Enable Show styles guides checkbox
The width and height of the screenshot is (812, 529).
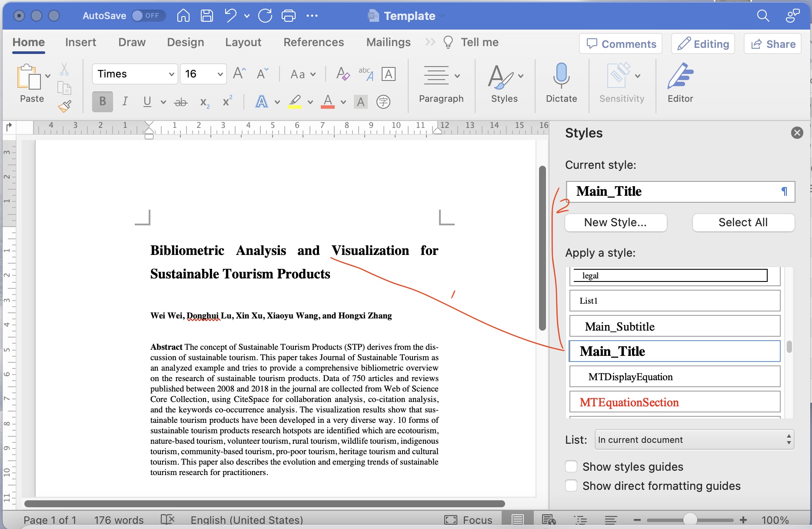click(572, 467)
